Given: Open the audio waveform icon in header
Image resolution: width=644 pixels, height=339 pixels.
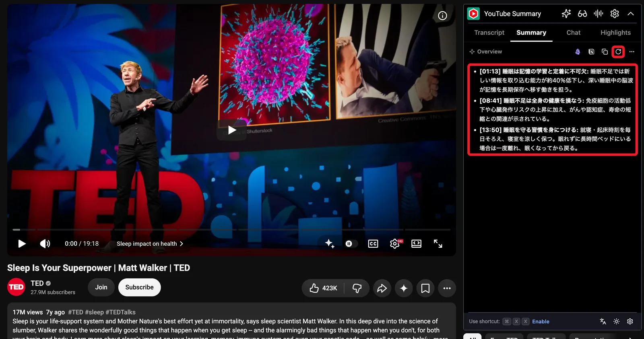Looking at the screenshot, I should click(599, 14).
